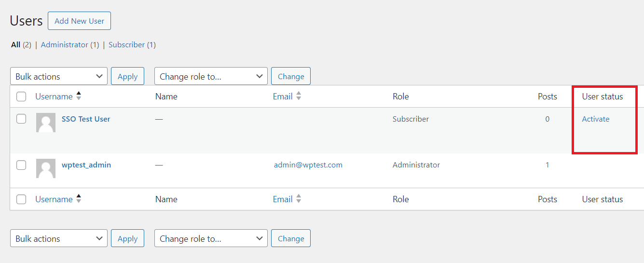Open the top Bulk actions dropdown

59,76
